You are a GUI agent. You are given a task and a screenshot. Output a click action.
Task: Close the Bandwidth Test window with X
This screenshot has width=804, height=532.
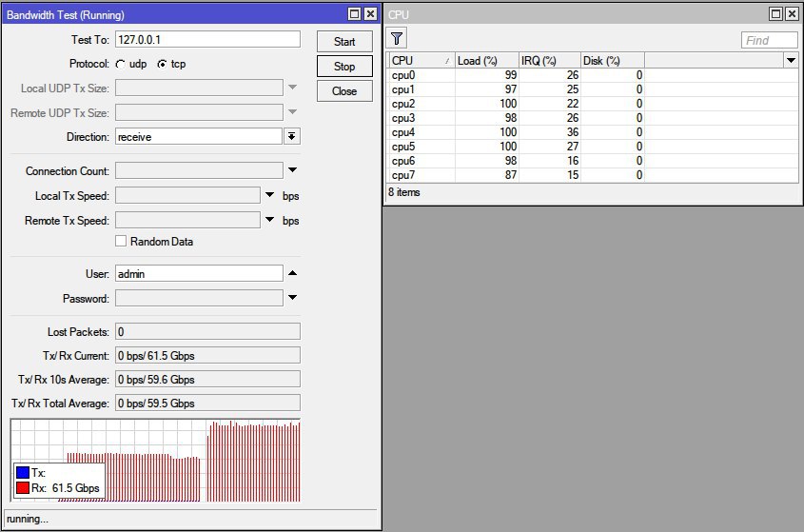click(x=370, y=14)
